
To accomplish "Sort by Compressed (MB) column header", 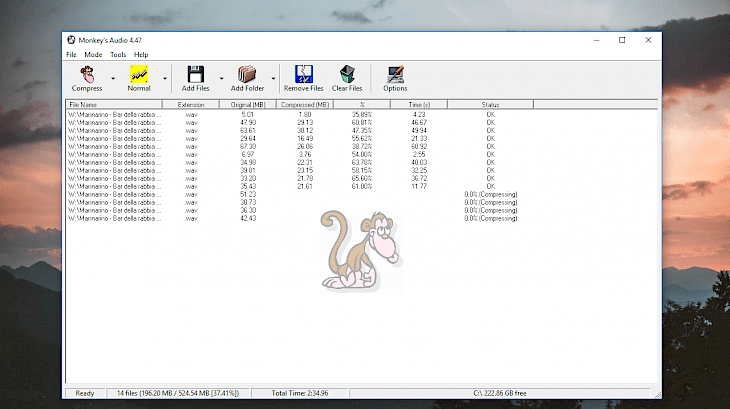I will 305,105.
